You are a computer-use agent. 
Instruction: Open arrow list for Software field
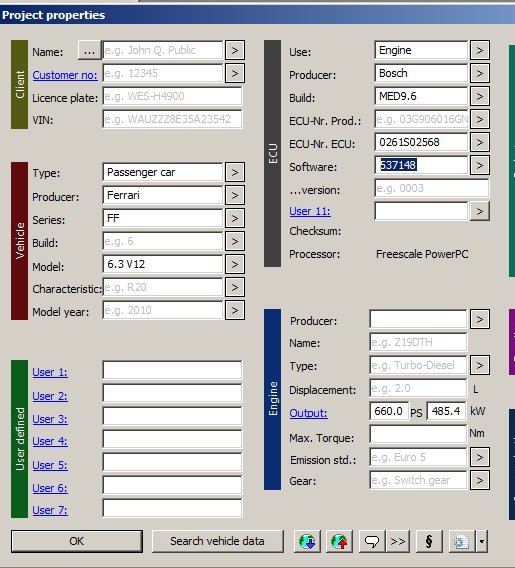coord(480,165)
